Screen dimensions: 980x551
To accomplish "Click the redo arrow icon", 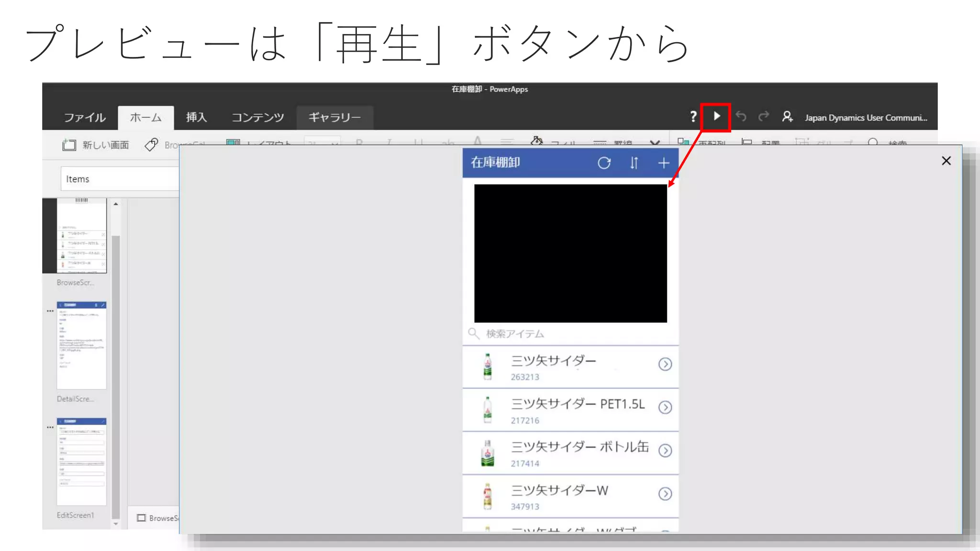I will click(764, 116).
